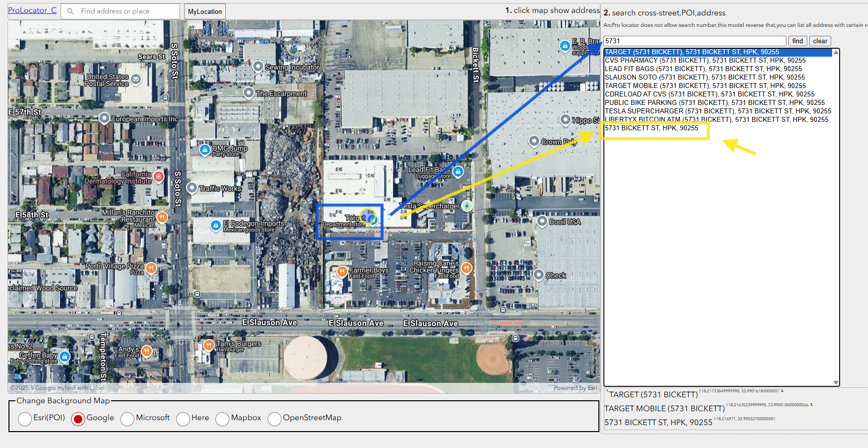Select the Mapbox background radio button
Screen dimensions: 868x448
point(222,419)
